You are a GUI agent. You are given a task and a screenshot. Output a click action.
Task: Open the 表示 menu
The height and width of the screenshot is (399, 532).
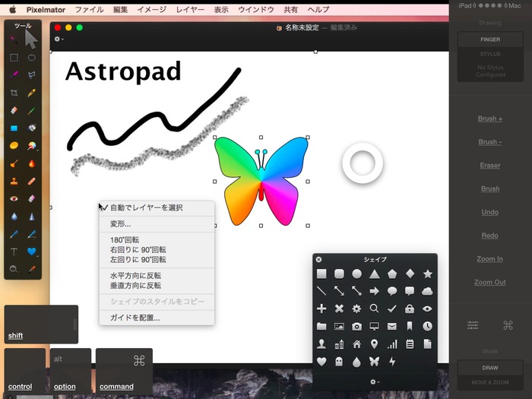coord(221,9)
